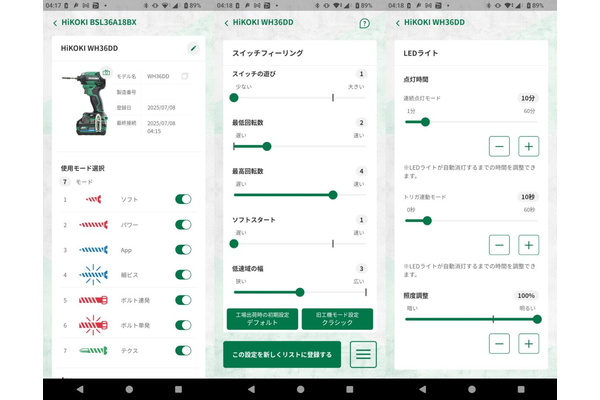Screen dimensions: 600x400
Task: Tap Android back button in left screen
Action: tap(80, 389)
